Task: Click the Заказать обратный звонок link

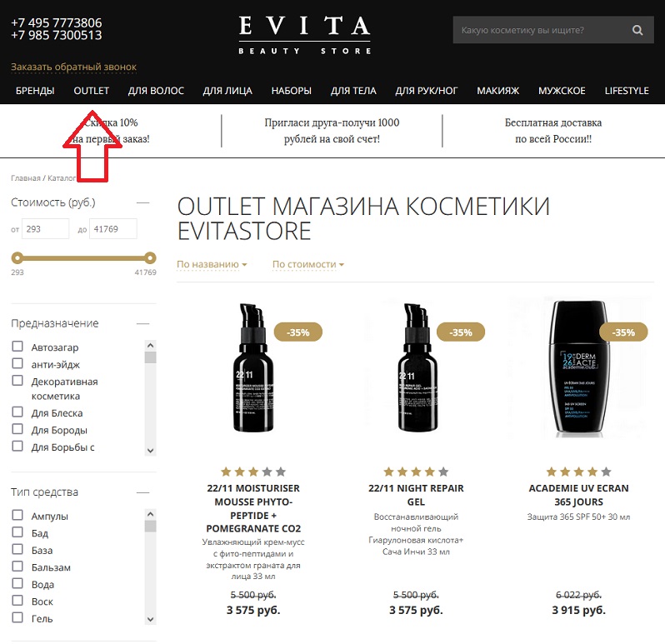Action: (x=73, y=67)
